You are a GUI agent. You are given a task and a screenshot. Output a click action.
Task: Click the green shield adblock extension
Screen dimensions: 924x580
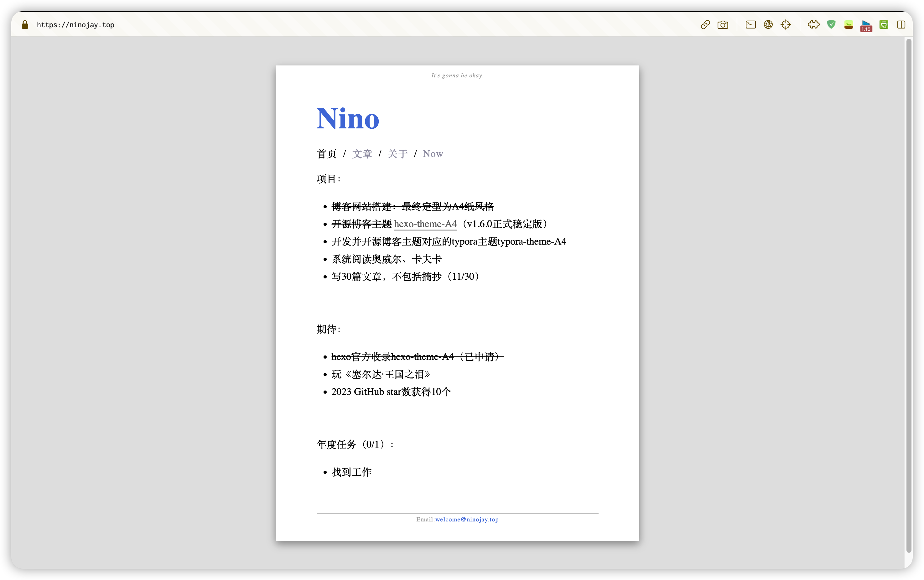[x=831, y=24]
